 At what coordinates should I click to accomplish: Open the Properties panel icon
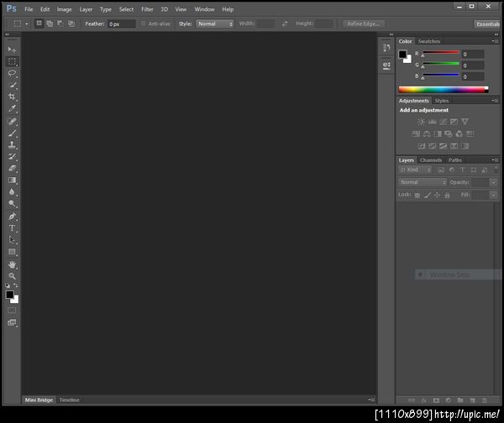tap(386, 65)
